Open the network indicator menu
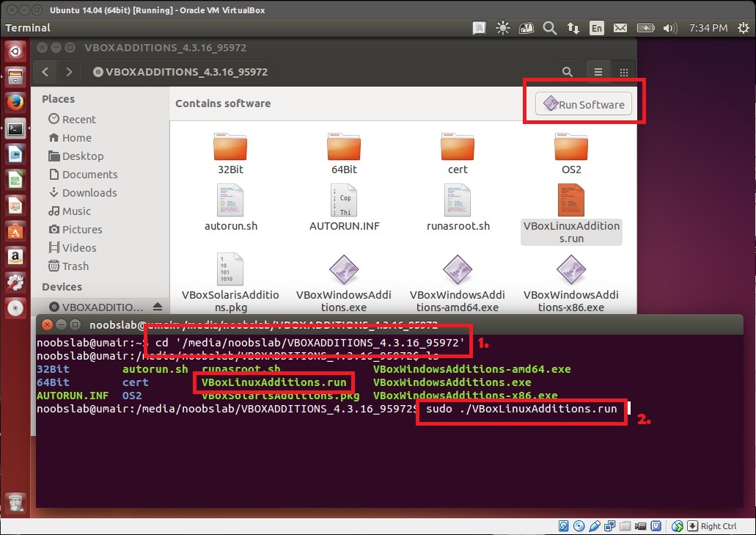The image size is (756, 535). [x=573, y=28]
